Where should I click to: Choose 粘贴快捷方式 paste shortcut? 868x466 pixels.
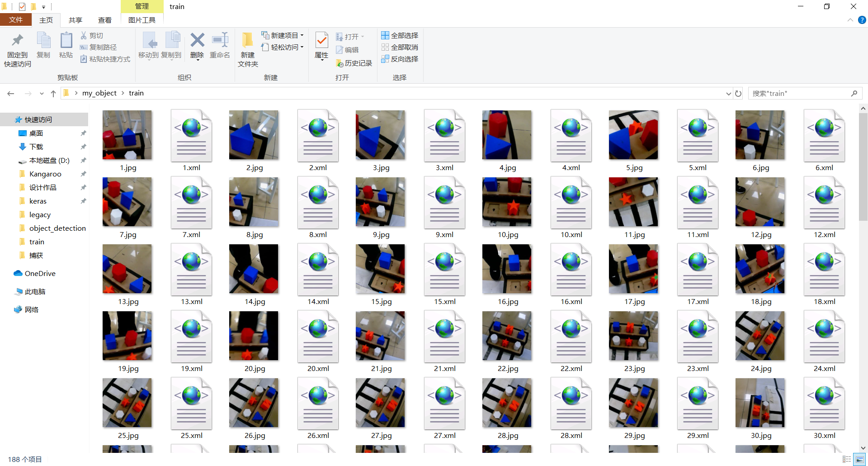pos(105,59)
